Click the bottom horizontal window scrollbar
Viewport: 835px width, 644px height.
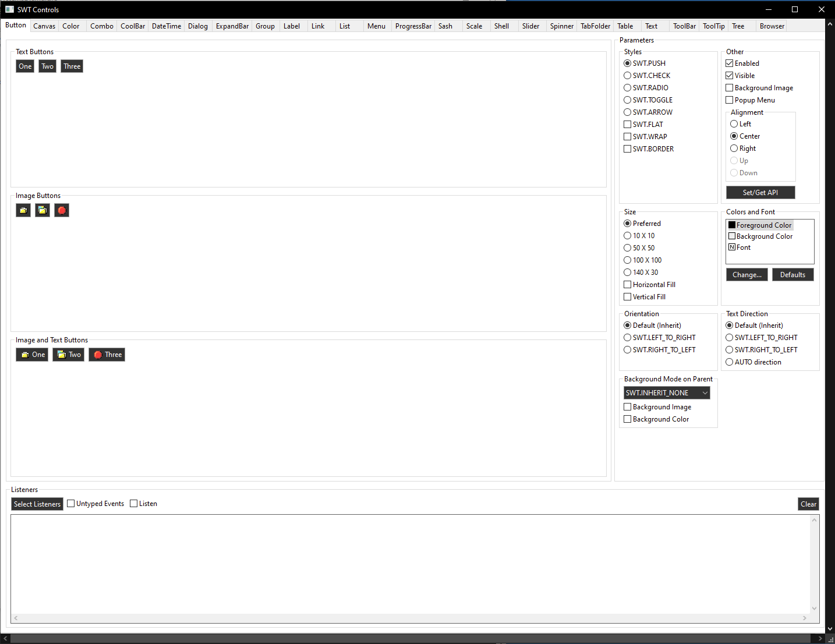(413, 639)
